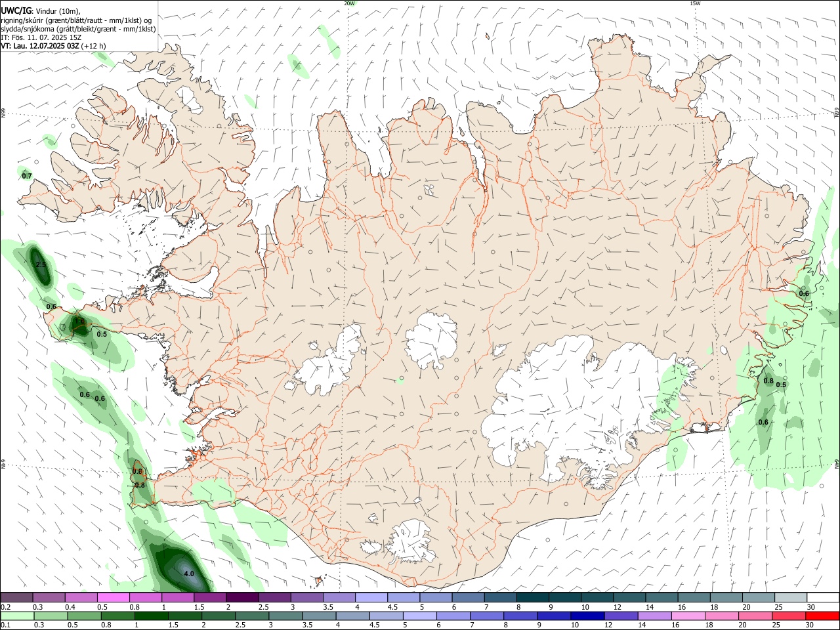Pick the 3.5 swatch in the bottom rain legend row
Viewport: 840px width, 630px height.
click(x=319, y=616)
